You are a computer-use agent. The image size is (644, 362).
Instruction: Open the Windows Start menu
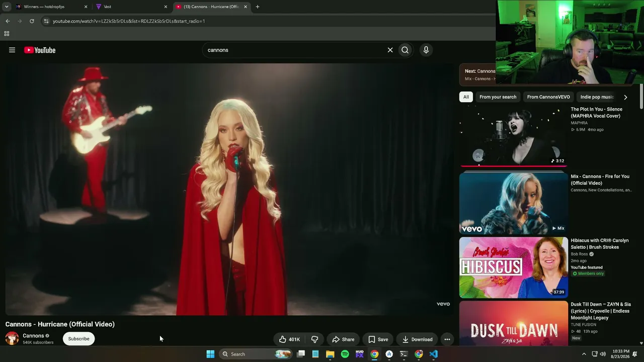[x=210, y=354]
